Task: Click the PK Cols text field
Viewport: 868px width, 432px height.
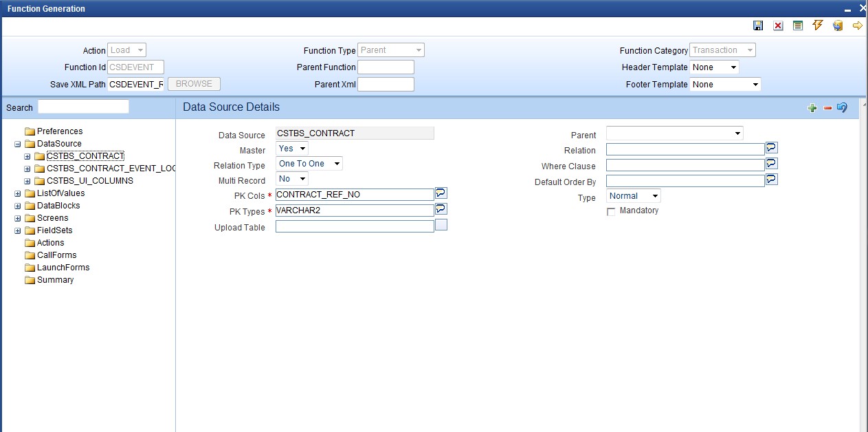Action: 355,195
